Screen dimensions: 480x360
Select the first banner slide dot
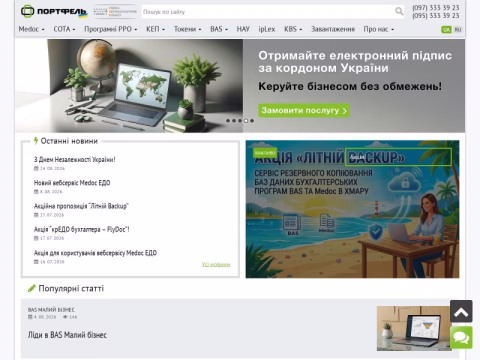(228, 121)
